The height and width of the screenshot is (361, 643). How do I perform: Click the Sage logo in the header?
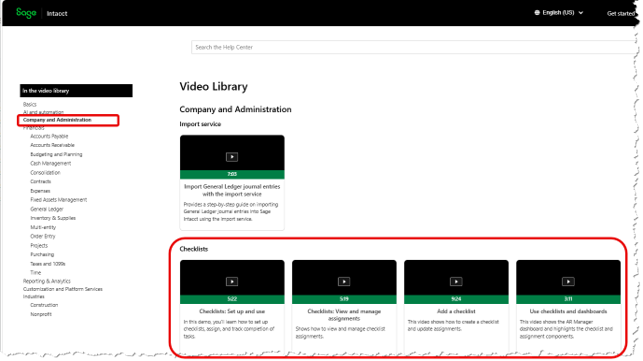point(26,13)
